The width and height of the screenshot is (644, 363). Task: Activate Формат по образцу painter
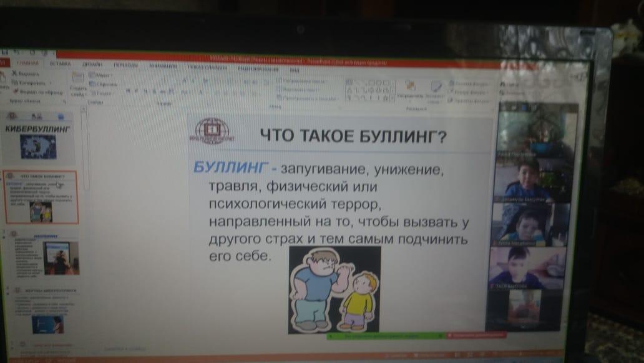click(38, 92)
